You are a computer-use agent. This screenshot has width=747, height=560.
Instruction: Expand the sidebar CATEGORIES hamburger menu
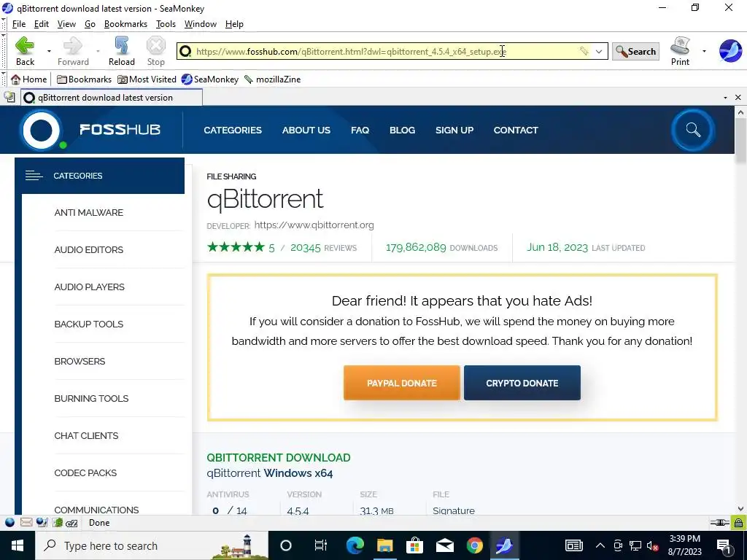coord(34,176)
